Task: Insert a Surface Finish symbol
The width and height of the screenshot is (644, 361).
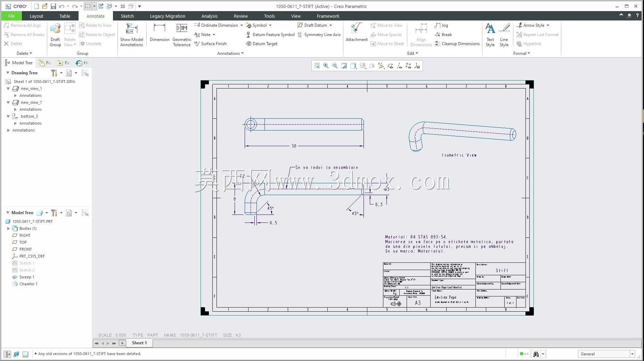Action: [210, 44]
